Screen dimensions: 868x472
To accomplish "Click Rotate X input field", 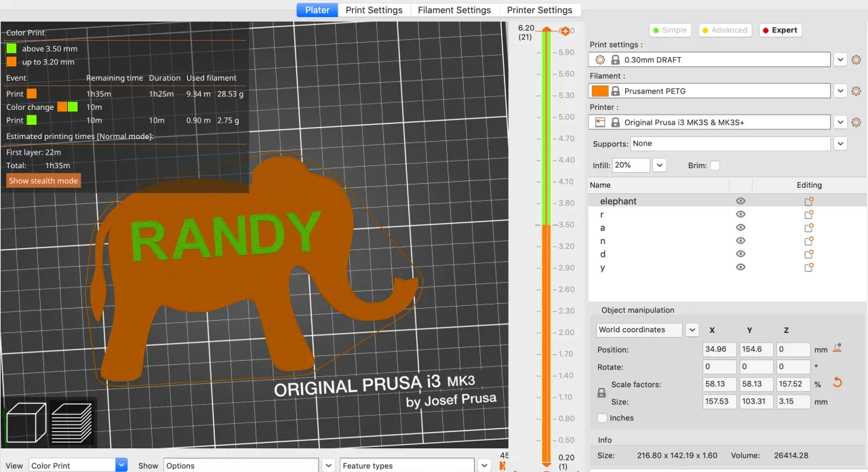I will (719, 367).
